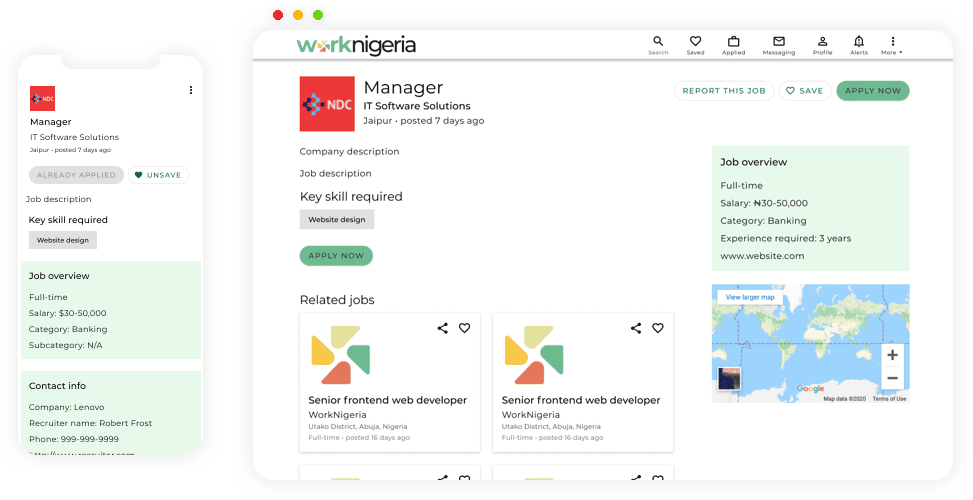Image resolution: width=973 pixels, height=500 pixels.
Task: Favorite the first related job with heart
Action: [x=465, y=328]
